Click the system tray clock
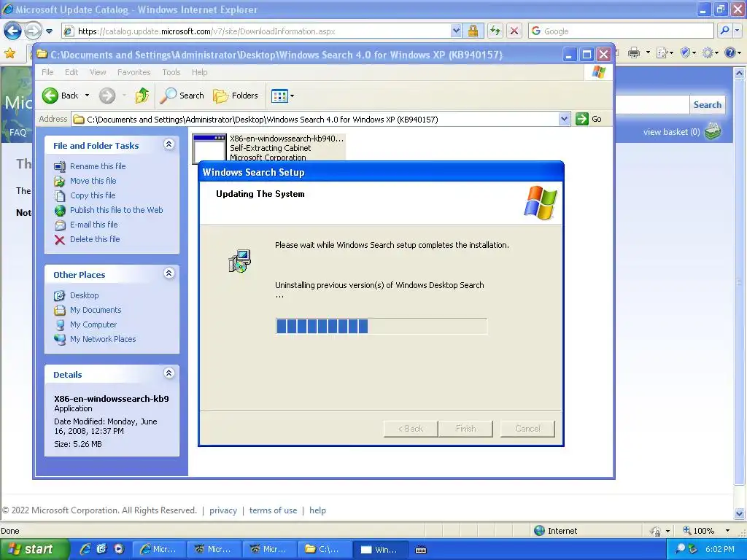Screen dimensions: 747x560 [x=720, y=550]
